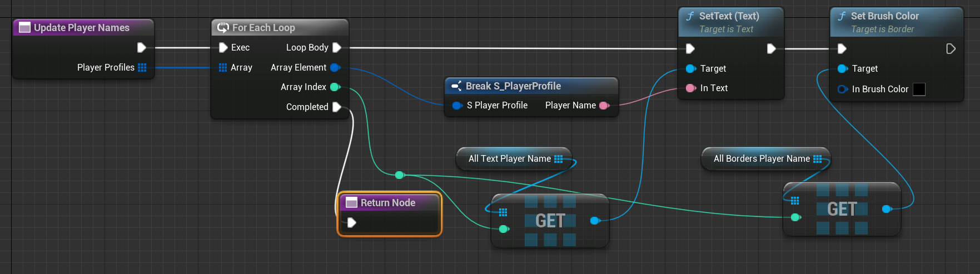This screenshot has width=980, height=274.
Task: Click the text GET node array input pin
Action: (x=503, y=212)
